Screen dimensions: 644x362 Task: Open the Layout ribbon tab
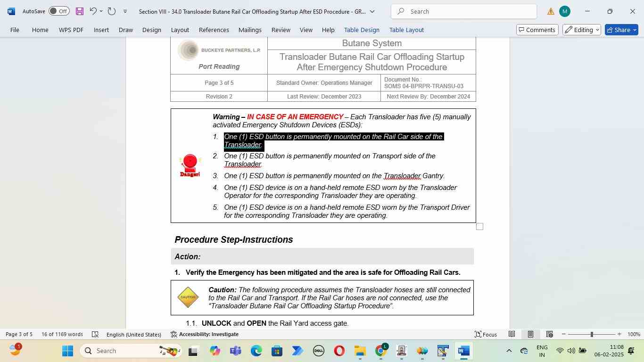coord(180,30)
